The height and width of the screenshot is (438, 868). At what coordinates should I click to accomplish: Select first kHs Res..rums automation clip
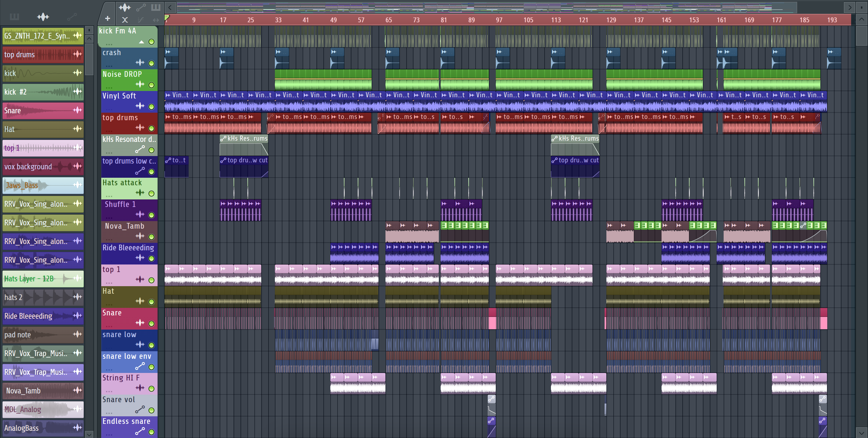pos(244,145)
